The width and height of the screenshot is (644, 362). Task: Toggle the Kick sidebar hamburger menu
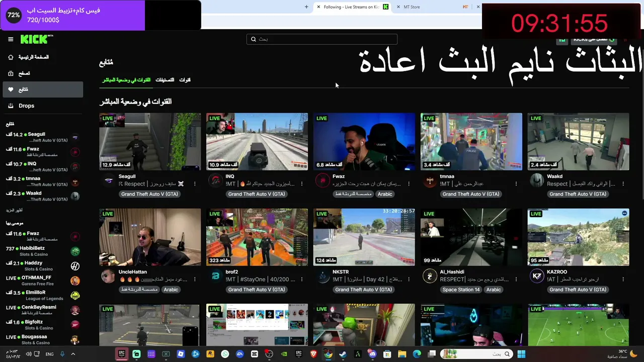pos(11,39)
